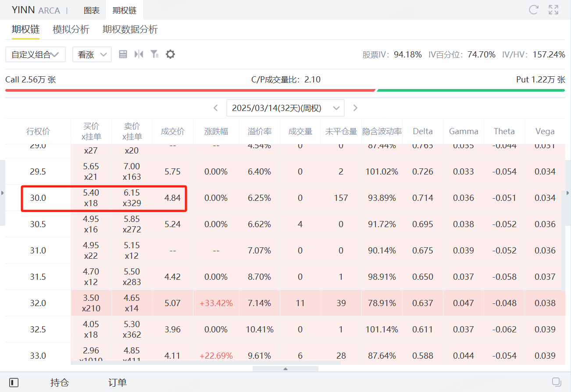This screenshot has width=571, height=392.
Task: Click last price 4.84
Action: (173, 198)
